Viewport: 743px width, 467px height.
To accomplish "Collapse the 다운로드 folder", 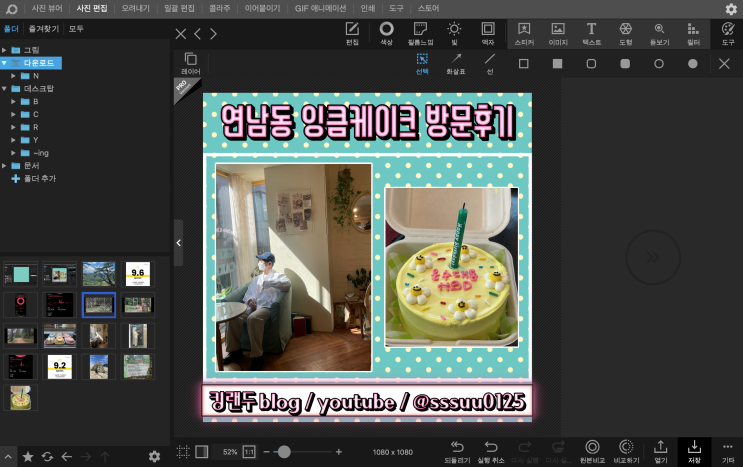I will [x=4, y=63].
